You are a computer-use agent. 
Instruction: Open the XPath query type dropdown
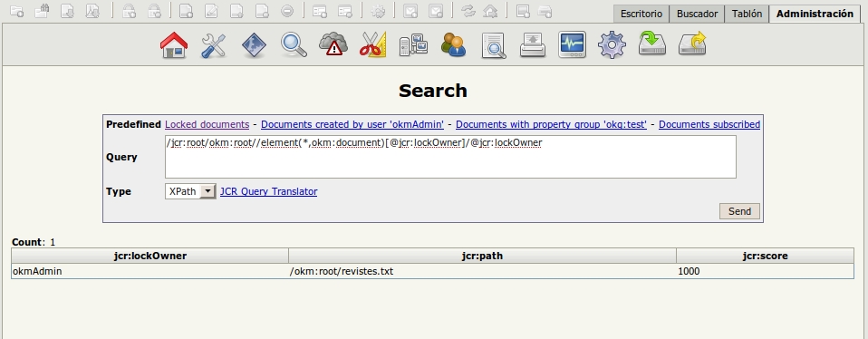190,191
